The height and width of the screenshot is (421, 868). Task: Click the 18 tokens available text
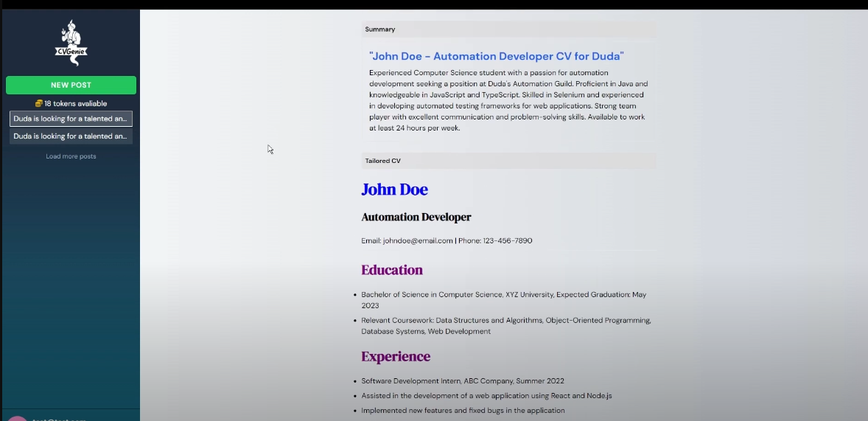click(75, 104)
